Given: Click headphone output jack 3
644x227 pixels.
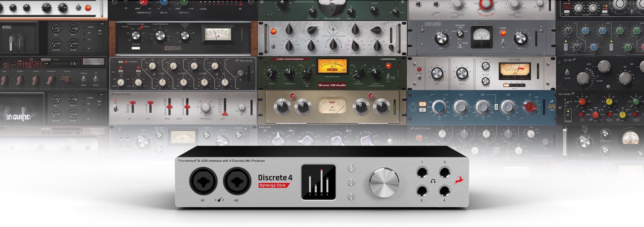Looking at the screenshot, I should click(444, 173).
